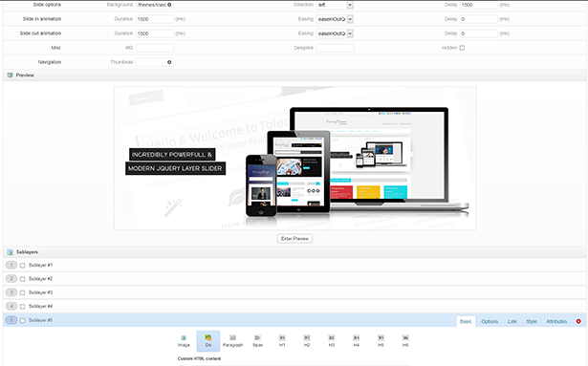Switch to the Attributes tab
The height and width of the screenshot is (366, 588).
pos(556,321)
